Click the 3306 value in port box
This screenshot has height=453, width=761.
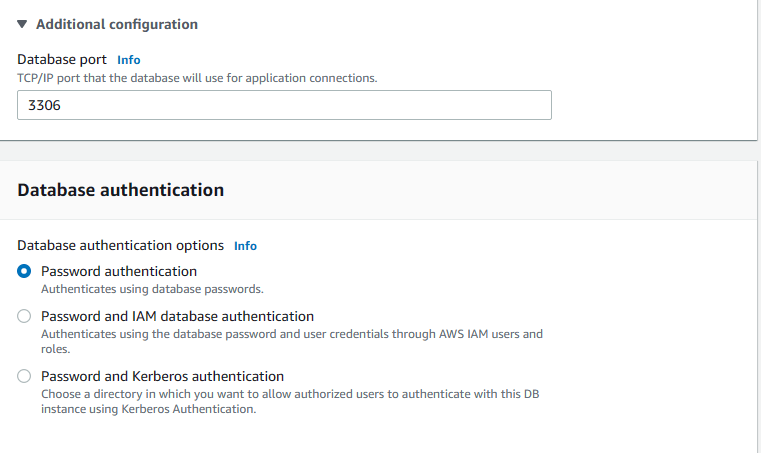[44, 105]
